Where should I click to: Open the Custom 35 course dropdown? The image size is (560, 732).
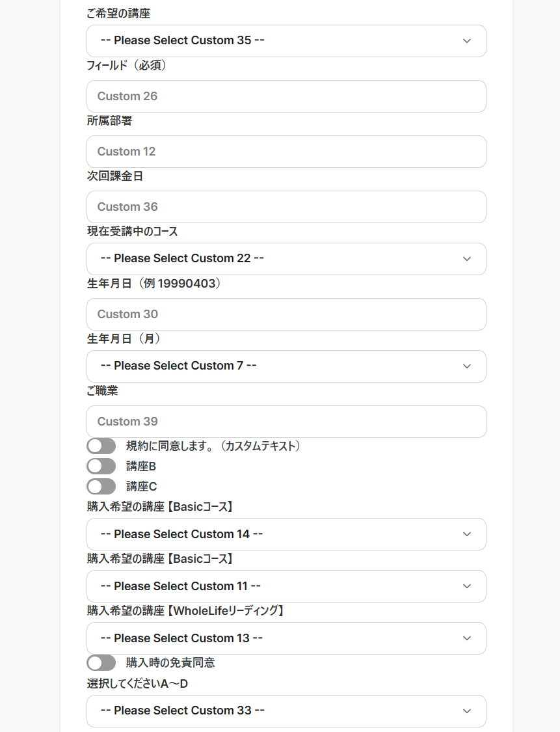coord(286,41)
